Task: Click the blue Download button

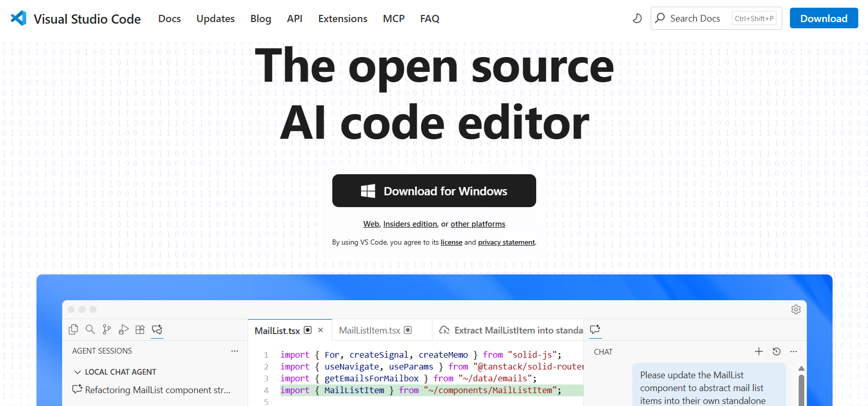Action: point(824,18)
